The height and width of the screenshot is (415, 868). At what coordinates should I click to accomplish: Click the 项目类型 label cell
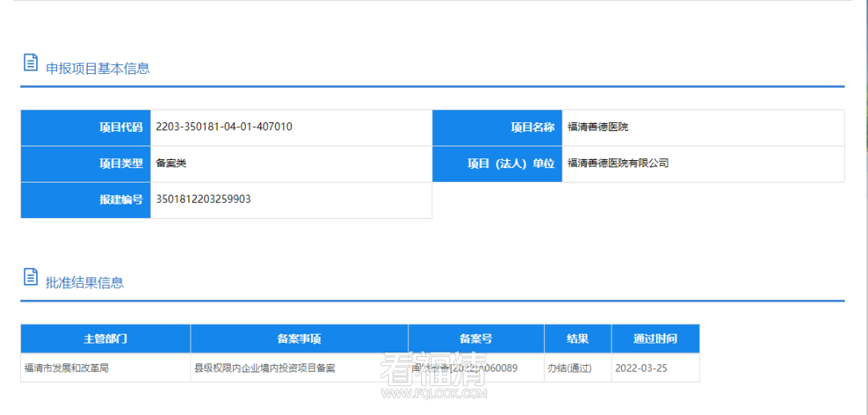tap(86, 163)
